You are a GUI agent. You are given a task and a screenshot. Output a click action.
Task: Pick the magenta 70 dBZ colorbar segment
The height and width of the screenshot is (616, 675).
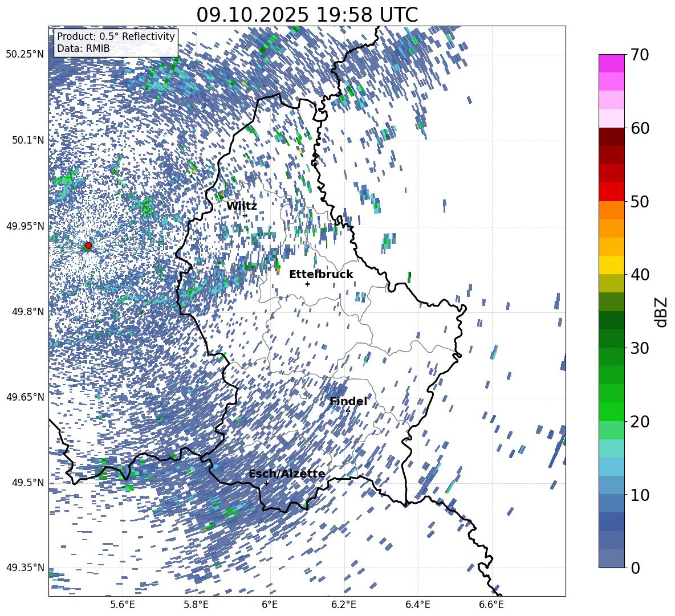click(611, 64)
